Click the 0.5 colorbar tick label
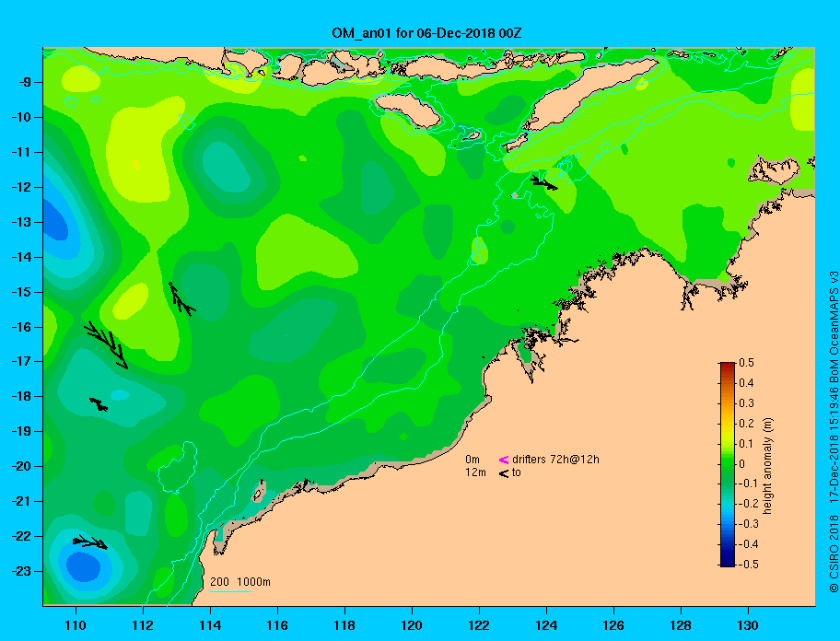This screenshot has height=641, width=840. (746, 363)
